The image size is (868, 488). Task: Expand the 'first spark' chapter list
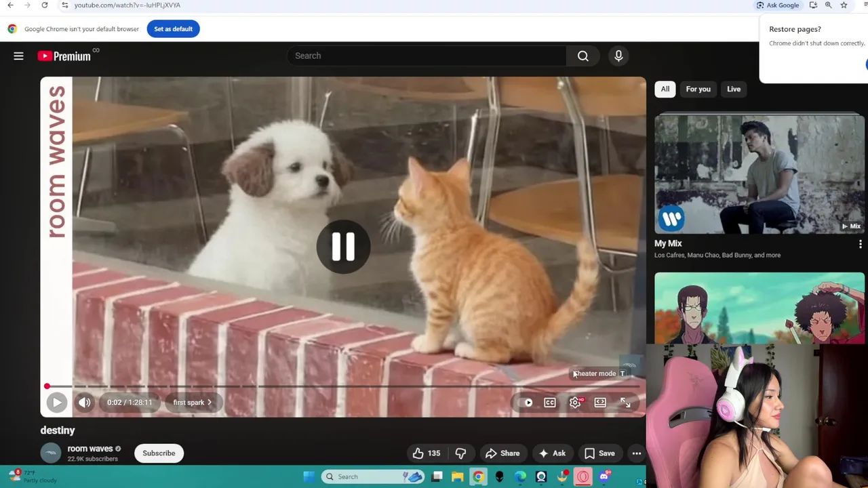(193, 403)
